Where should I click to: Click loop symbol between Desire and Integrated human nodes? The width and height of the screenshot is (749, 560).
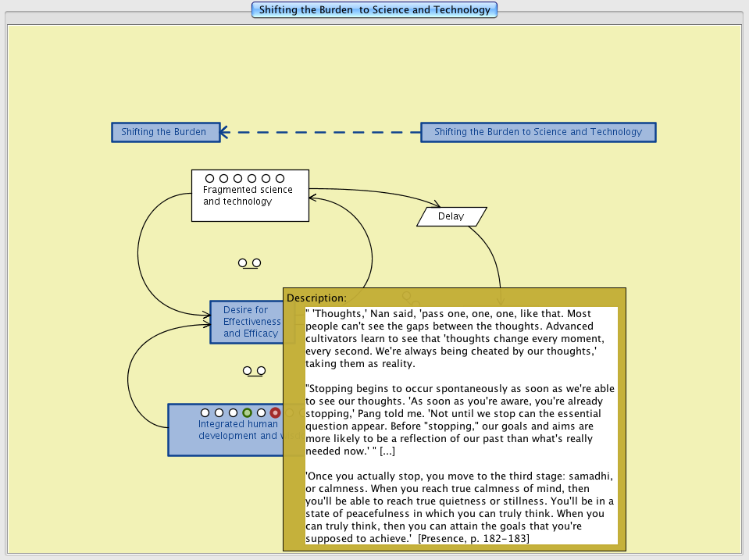(254, 371)
